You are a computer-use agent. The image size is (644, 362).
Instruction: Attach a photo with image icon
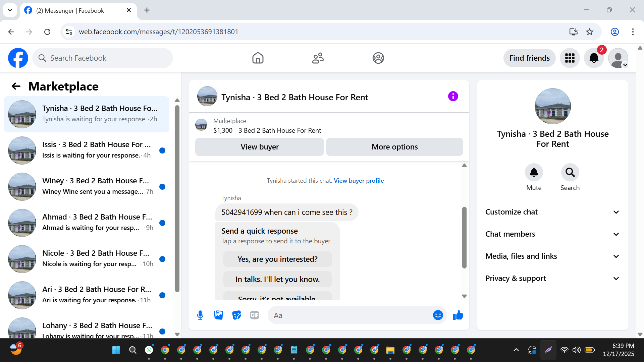coord(218,315)
